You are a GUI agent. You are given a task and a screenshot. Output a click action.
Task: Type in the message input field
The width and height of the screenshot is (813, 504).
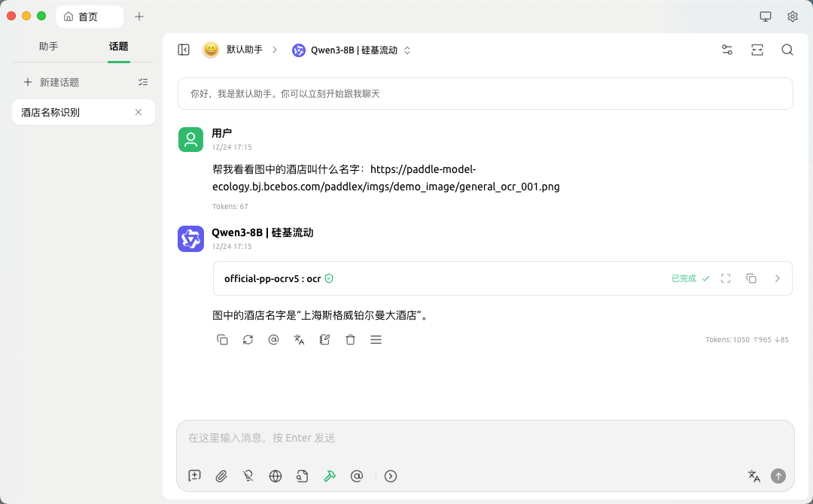(485, 438)
